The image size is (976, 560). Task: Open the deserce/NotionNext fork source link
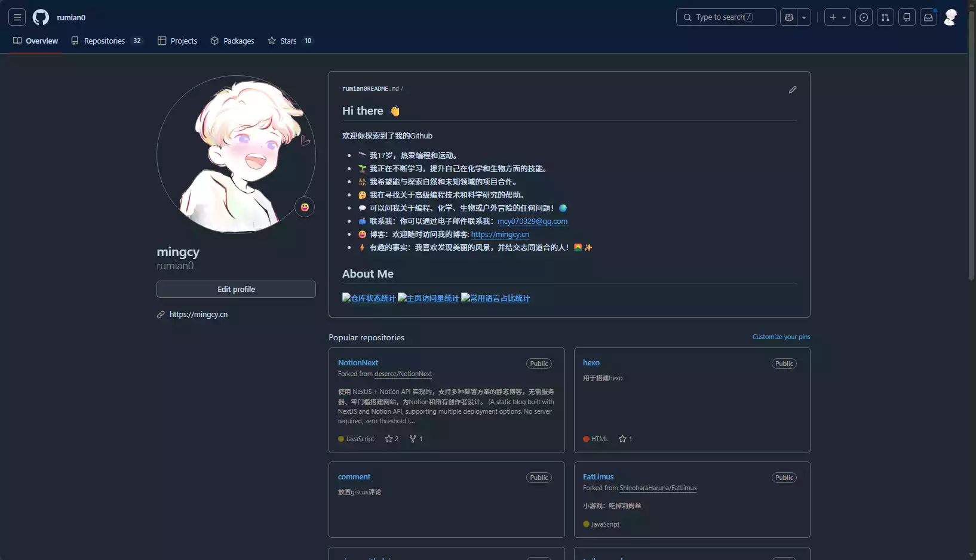403,374
